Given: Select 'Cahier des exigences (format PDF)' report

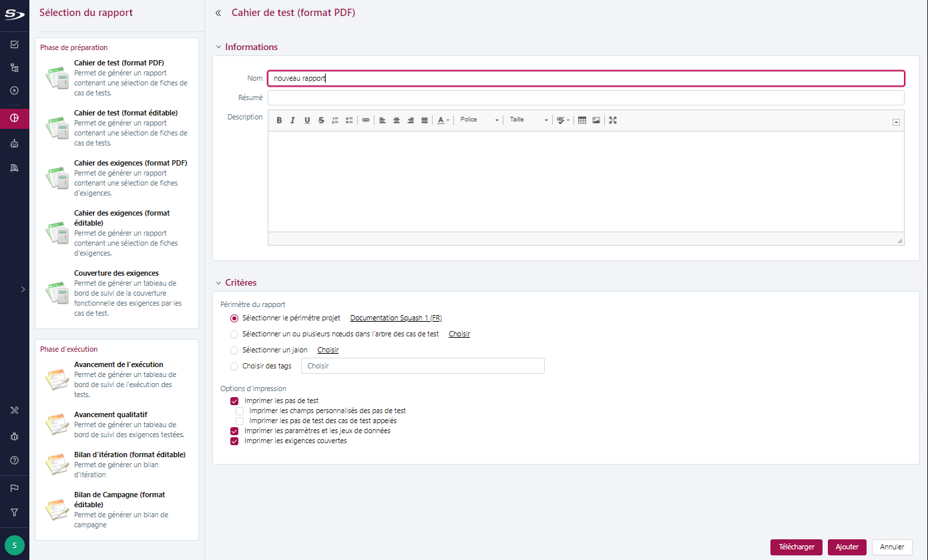Looking at the screenshot, I should pos(131,162).
